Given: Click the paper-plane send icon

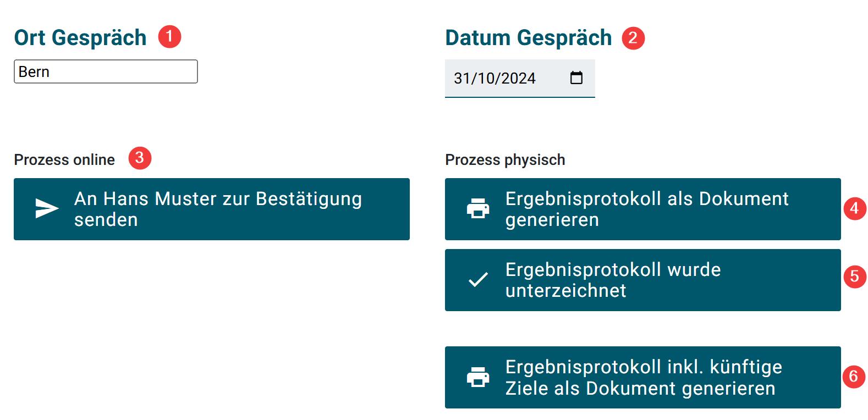Looking at the screenshot, I should [47, 209].
